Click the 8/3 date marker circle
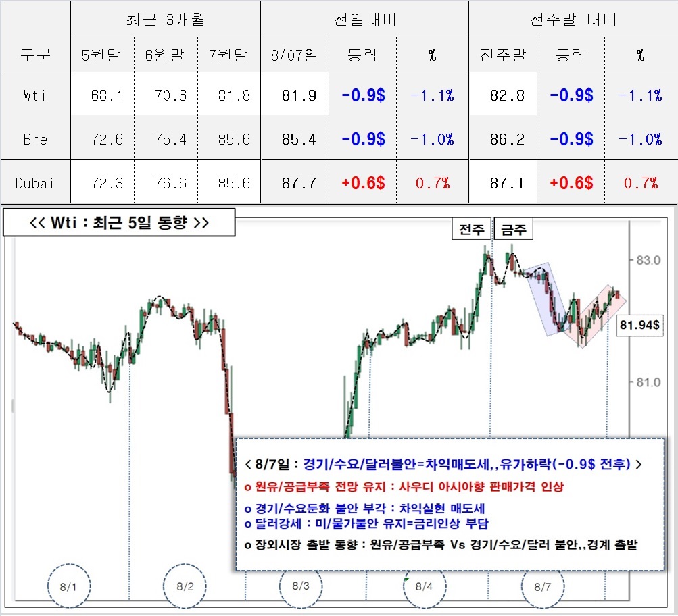Image resolution: width=678 pixels, height=616 pixels. pyautogui.click(x=301, y=586)
